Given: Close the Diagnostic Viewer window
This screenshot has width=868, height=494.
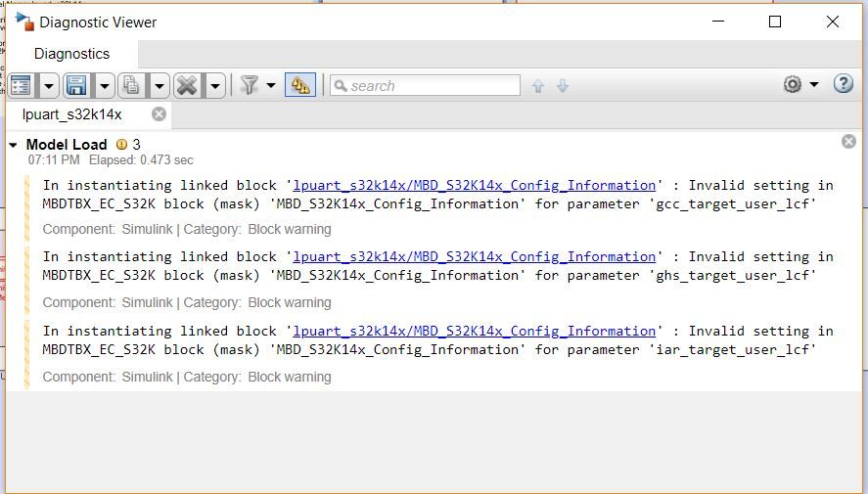Looking at the screenshot, I should [832, 22].
